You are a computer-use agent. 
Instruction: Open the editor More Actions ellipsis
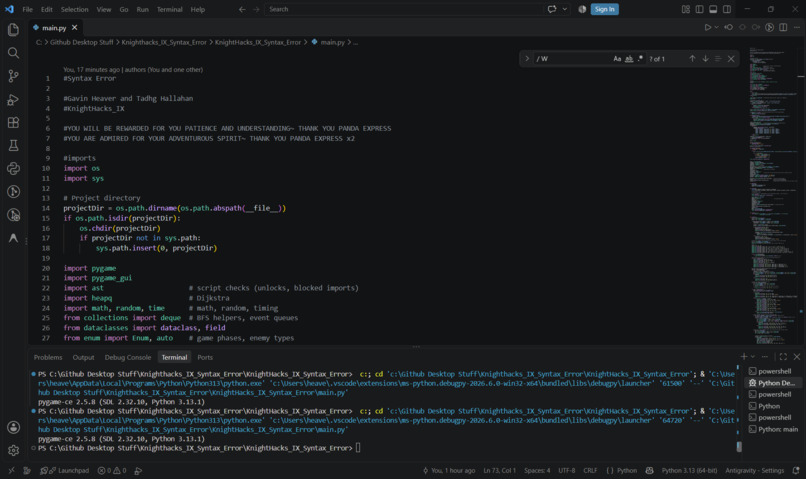coord(797,27)
